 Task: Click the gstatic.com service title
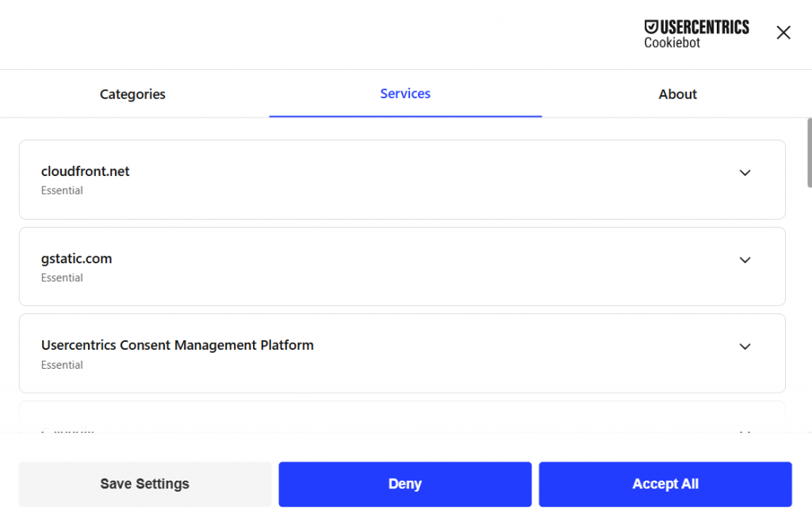click(76, 259)
